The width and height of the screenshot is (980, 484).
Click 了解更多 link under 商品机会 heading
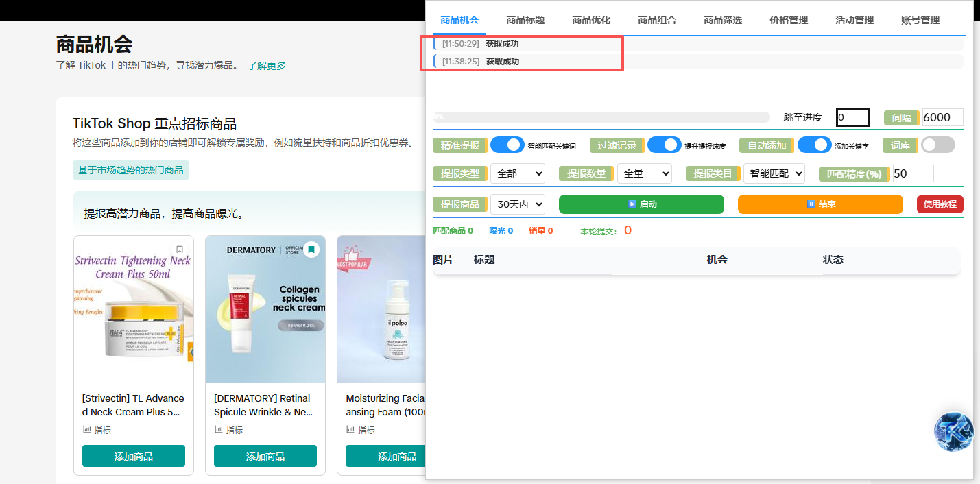coord(267,65)
